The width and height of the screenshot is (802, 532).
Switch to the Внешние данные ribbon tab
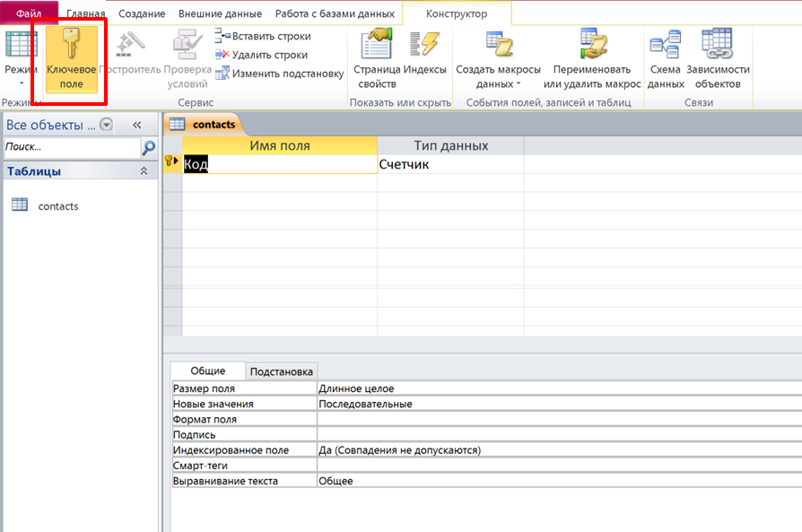(220, 13)
